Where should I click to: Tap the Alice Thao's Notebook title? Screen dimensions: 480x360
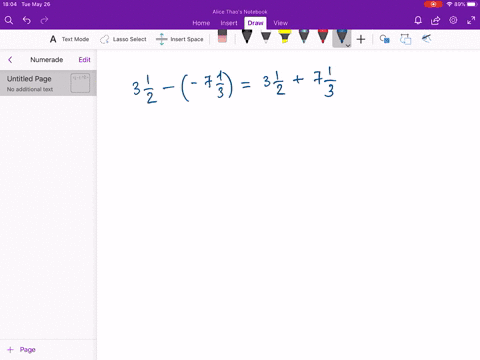coord(240,12)
